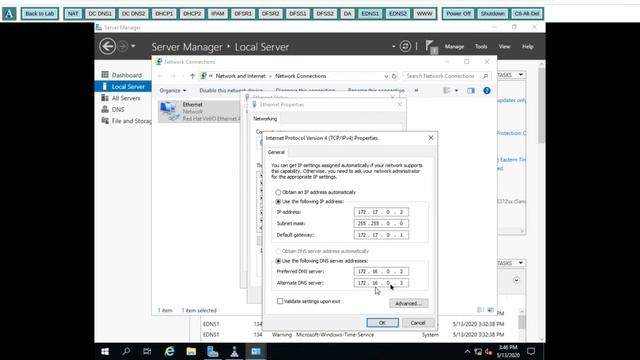Open the Tools menu

(x=481, y=47)
